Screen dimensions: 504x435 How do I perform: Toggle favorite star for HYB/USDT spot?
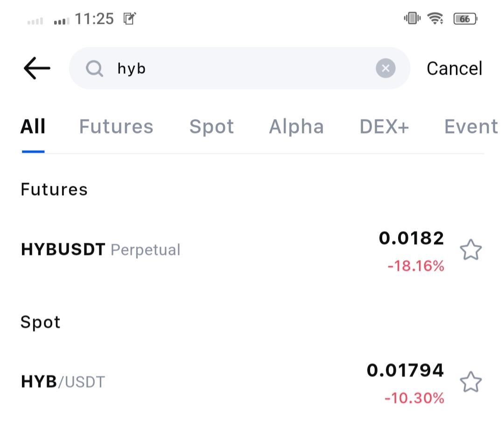pos(470,382)
